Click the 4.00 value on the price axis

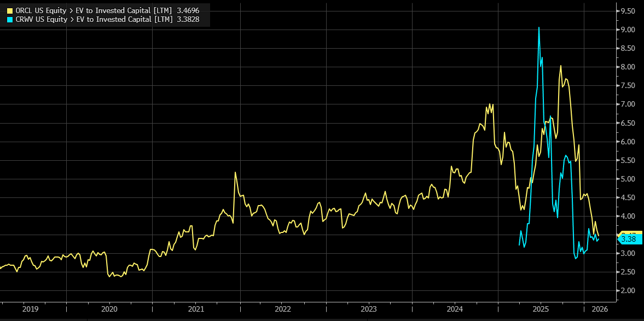point(629,217)
